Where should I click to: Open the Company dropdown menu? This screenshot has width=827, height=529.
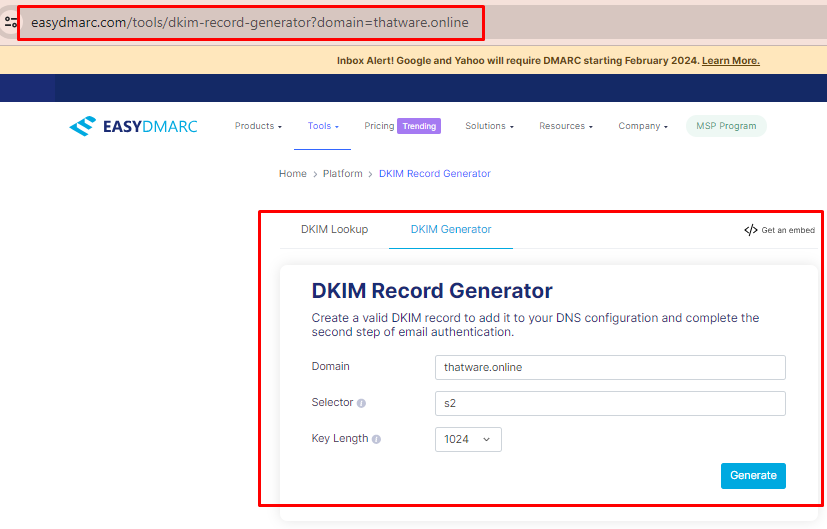[643, 126]
